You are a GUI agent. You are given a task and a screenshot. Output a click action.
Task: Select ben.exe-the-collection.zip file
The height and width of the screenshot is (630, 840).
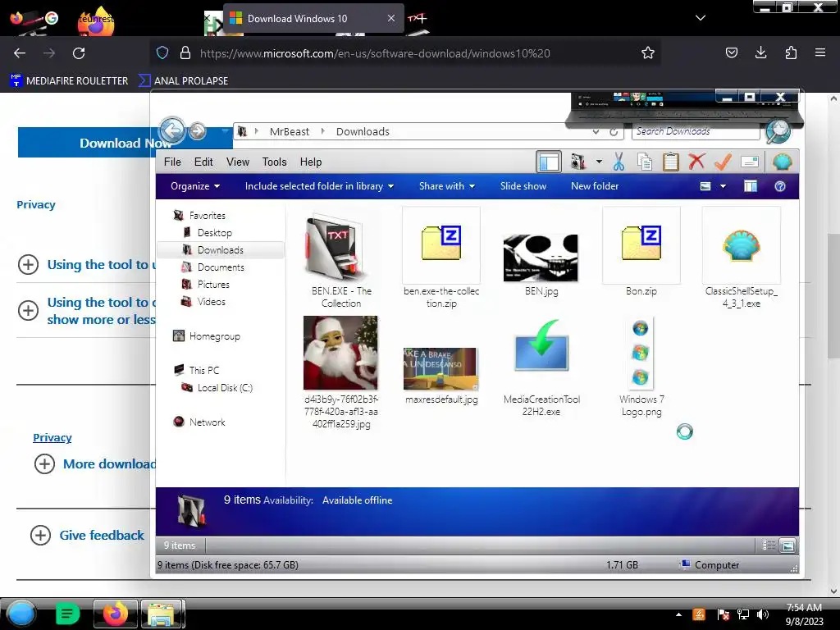441,258
